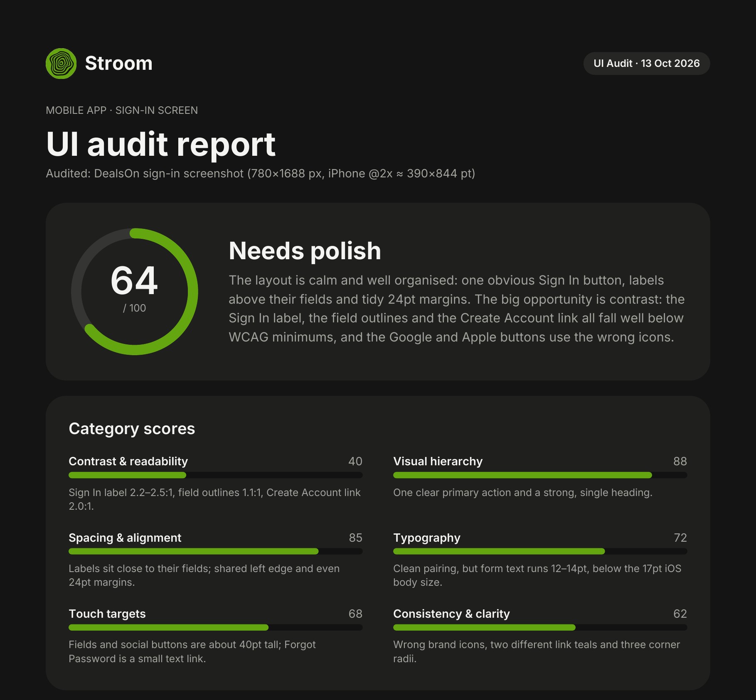756x700 pixels.
Task: Click the Consistency & clarity progress bar
Action: pos(540,628)
